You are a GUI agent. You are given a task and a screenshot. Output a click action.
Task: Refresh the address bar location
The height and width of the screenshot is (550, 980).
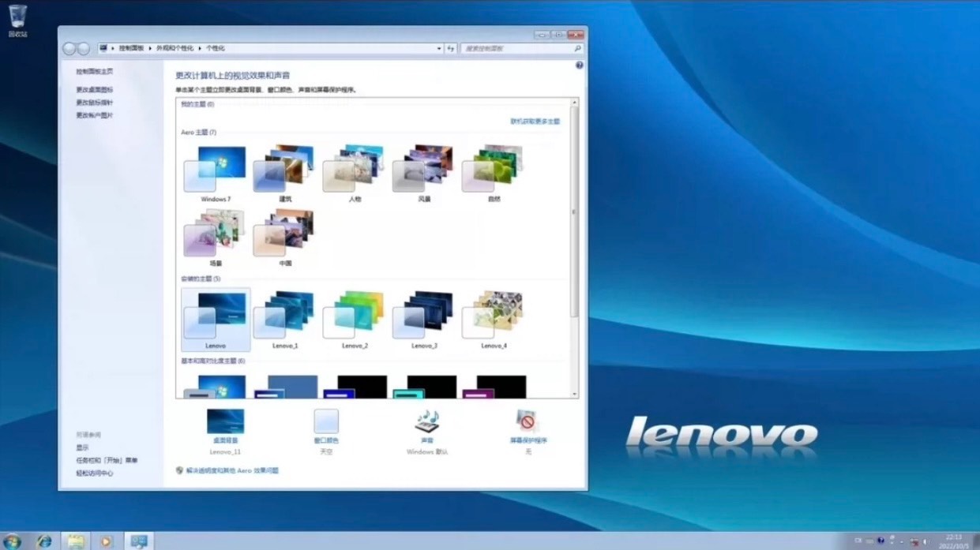tap(451, 48)
